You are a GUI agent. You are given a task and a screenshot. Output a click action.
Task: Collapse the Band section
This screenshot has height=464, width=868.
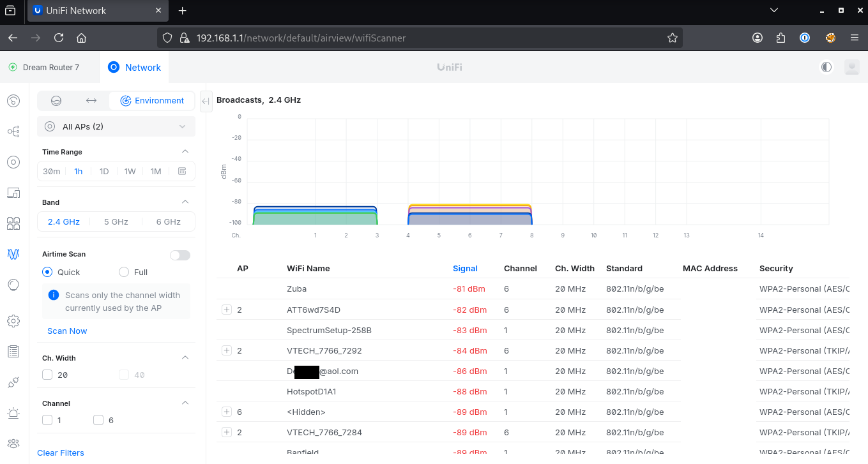[185, 202]
